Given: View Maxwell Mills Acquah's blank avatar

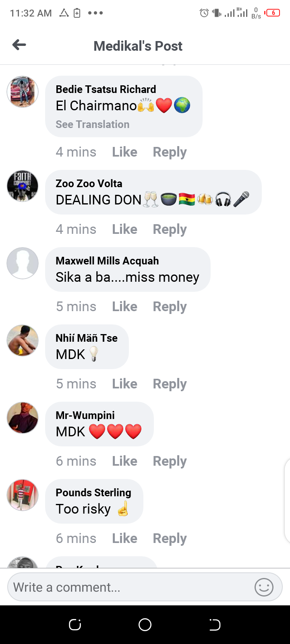Looking at the screenshot, I should coord(23,263).
